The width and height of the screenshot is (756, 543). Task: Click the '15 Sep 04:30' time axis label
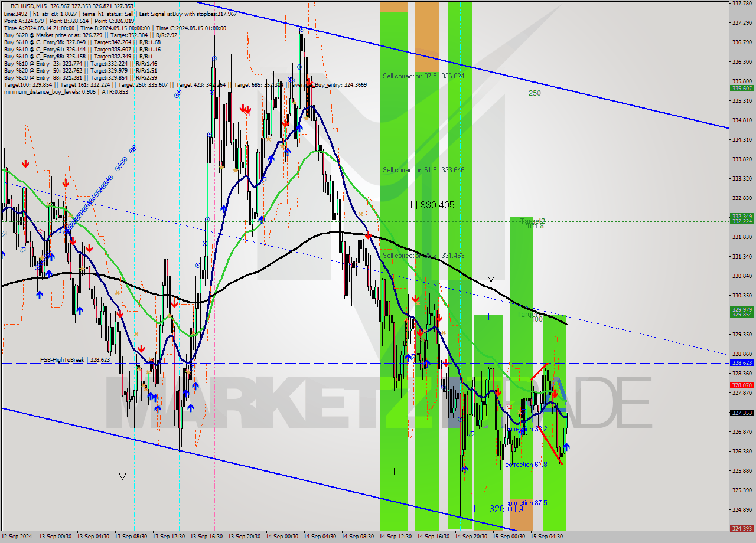click(x=546, y=537)
